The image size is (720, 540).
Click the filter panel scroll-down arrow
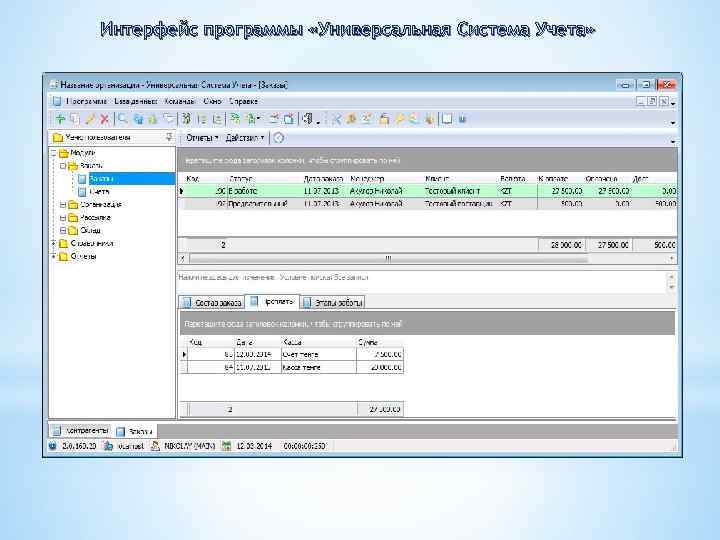pyautogui.click(x=671, y=287)
